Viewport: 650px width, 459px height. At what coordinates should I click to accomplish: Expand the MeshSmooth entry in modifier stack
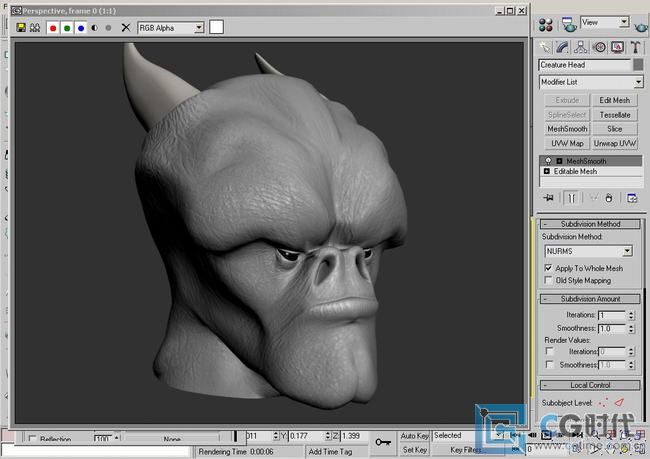[x=559, y=161]
